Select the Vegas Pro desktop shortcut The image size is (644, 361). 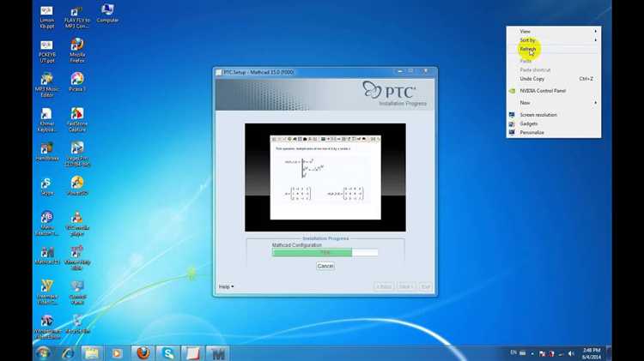coord(77,153)
